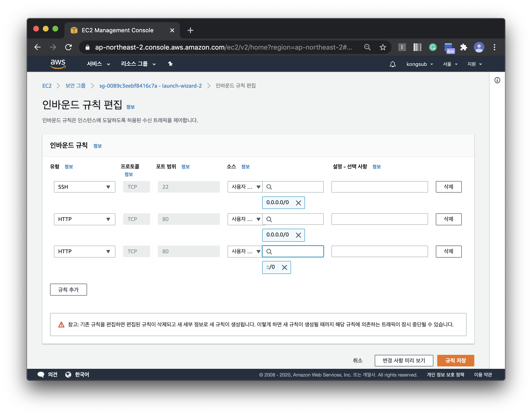
Task: Click the search magnifier in the empty HTTP source field
Action: (269, 251)
